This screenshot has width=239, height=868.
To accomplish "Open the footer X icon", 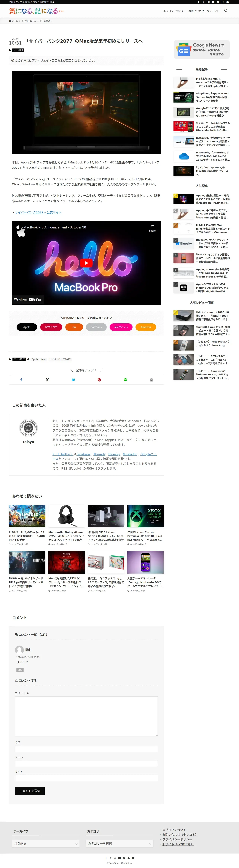I will click(x=110, y=858).
